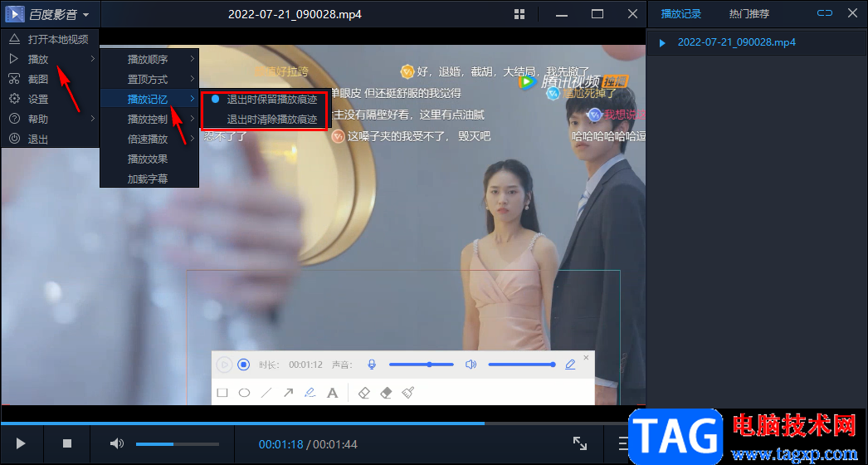Click the open-local-video eject icon
The image size is (868, 465).
pos(14,39)
